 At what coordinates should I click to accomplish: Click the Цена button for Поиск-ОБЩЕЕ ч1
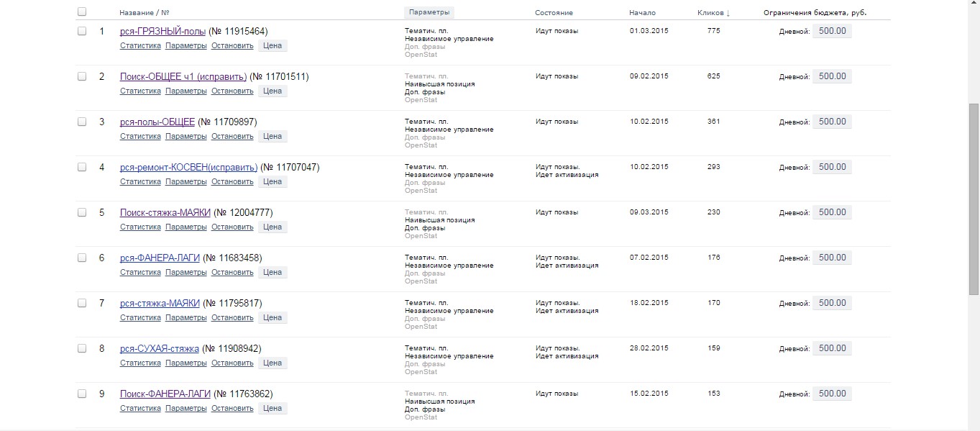pos(273,91)
